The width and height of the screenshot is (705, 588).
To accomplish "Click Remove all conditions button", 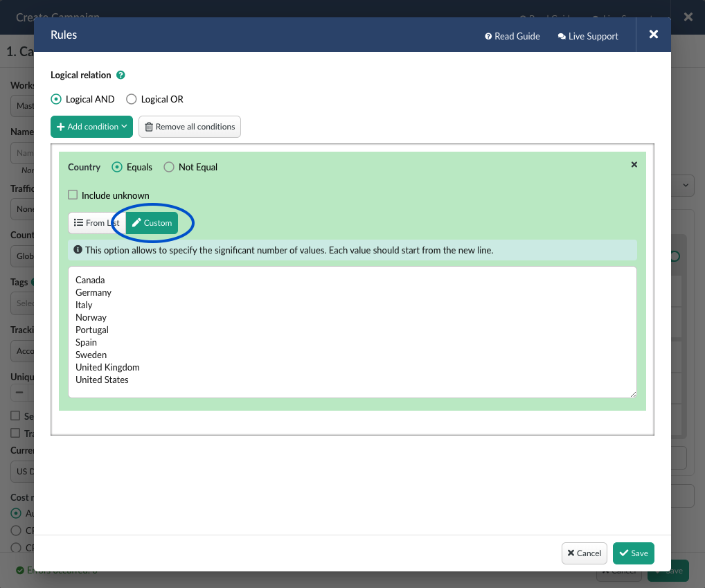I will tap(190, 127).
